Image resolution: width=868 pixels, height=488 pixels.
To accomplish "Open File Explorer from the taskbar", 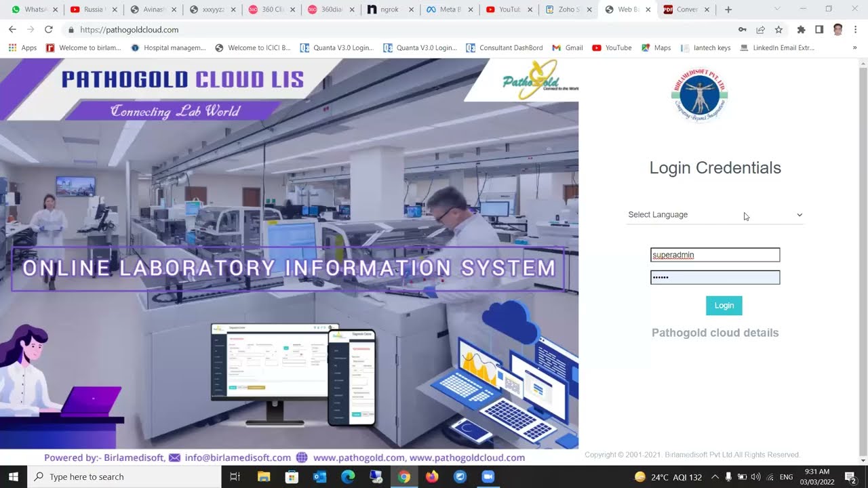I will pos(264,476).
